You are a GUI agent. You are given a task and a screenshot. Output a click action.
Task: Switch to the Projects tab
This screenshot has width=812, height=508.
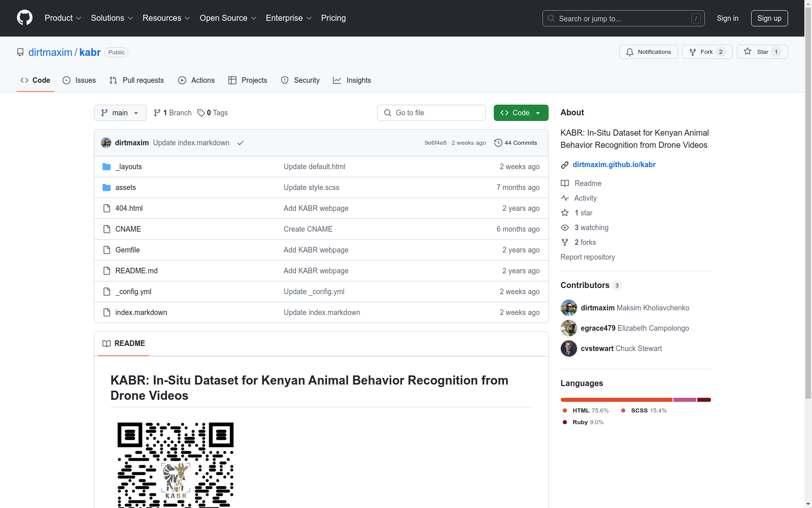248,80
